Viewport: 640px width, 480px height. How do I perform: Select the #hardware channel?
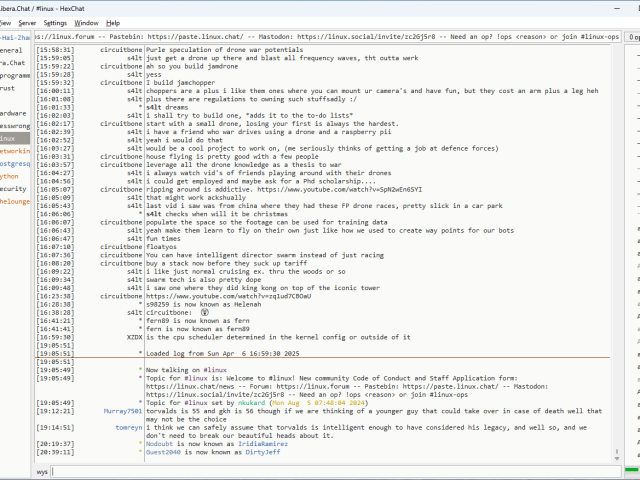(12, 113)
